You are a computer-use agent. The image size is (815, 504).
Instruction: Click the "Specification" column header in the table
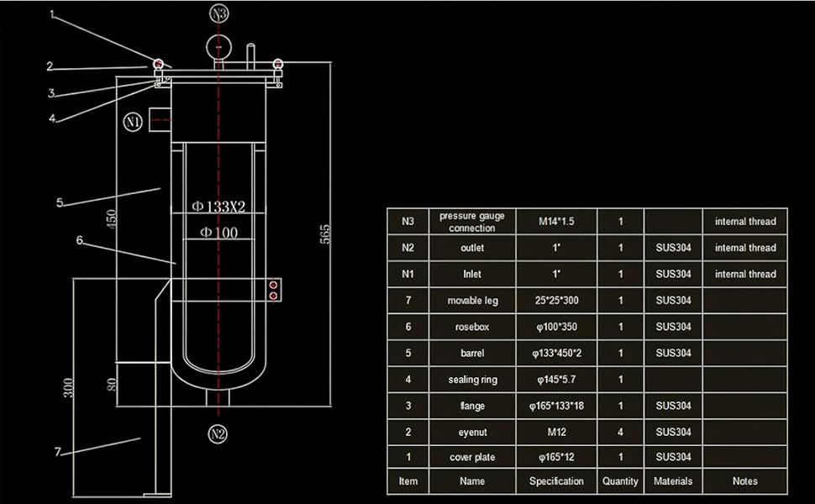556,481
